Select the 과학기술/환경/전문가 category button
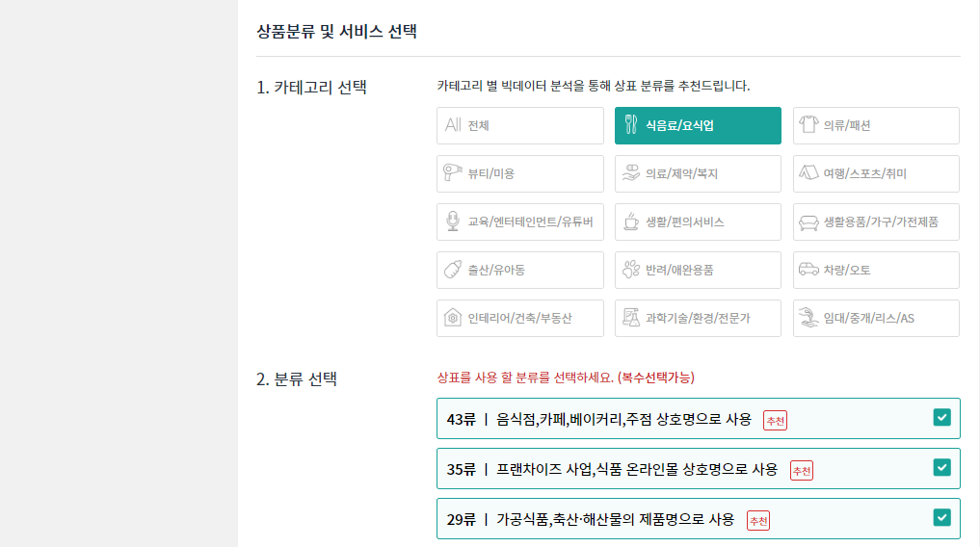This screenshot has width=980, height=547. click(x=698, y=319)
